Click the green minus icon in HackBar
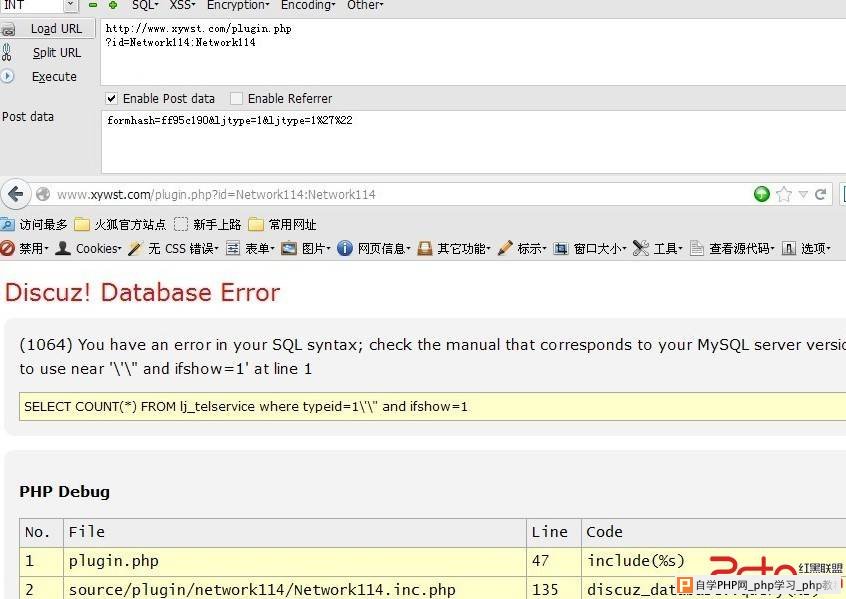This screenshot has width=846, height=599. pos(93,5)
